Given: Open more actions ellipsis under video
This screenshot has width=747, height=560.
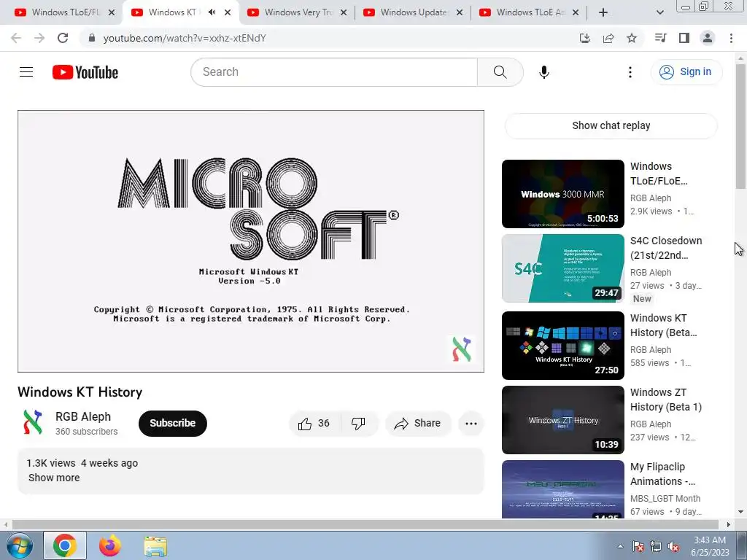Looking at the screenshot, I should coord(471,424).
